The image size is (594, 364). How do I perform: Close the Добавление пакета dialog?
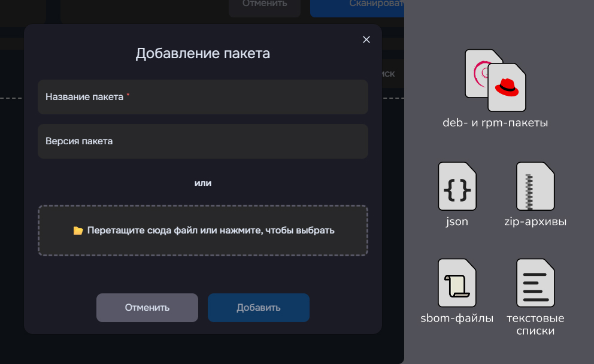tap(366, 40)
